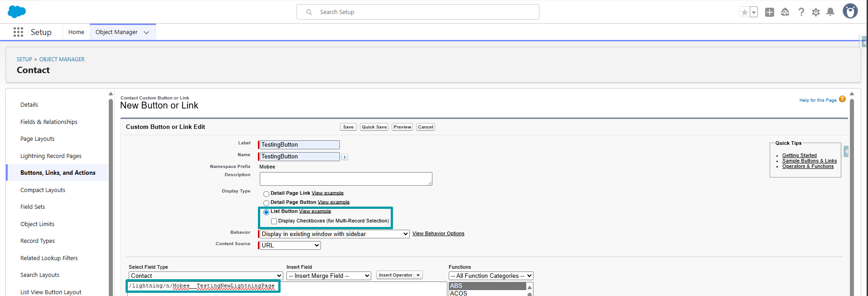868x296 pixels.
Task: Open the Setup gear icon
Action: point(816,12)
